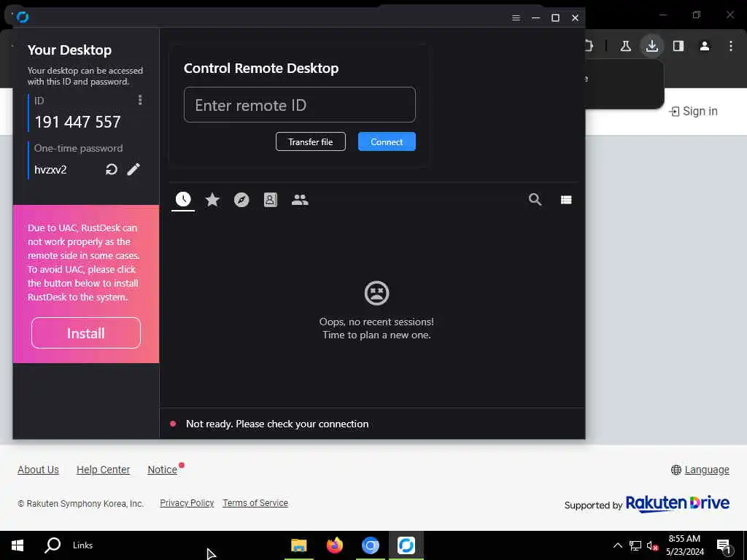Open RustDesk hamburger settings menu

click(x=516, y=17)
